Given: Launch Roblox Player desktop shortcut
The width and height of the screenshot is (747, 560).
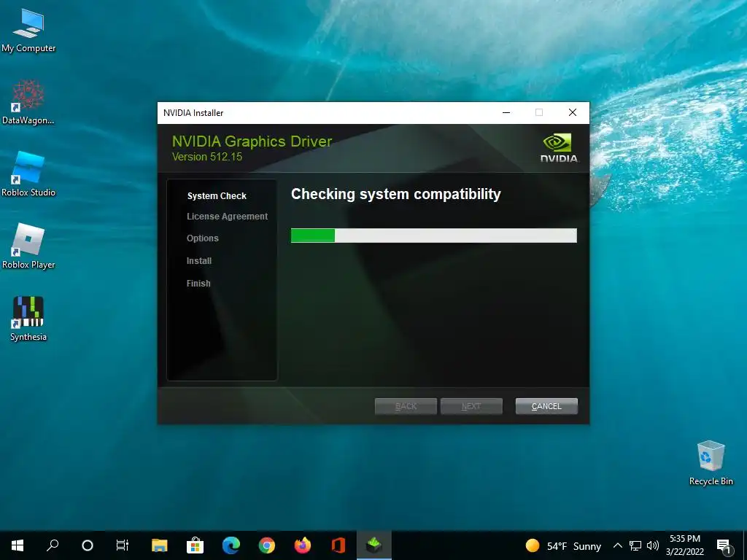Looking at the screenshot, I should tap(28, 246).
